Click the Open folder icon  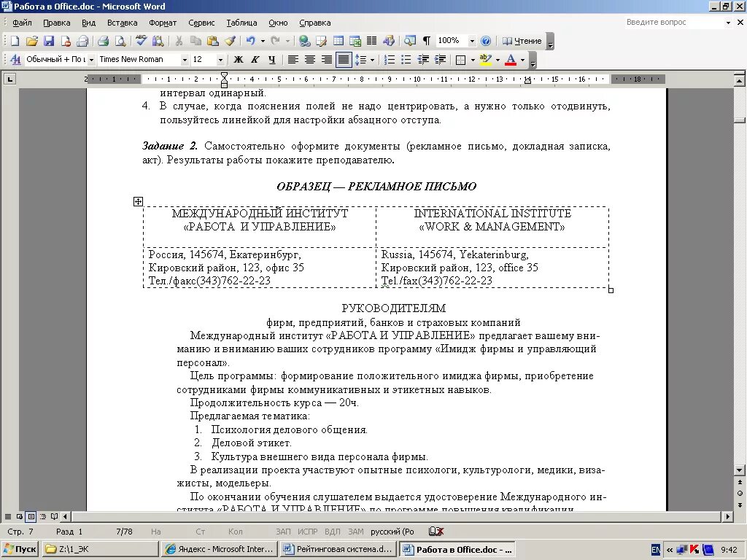point(31,41)
